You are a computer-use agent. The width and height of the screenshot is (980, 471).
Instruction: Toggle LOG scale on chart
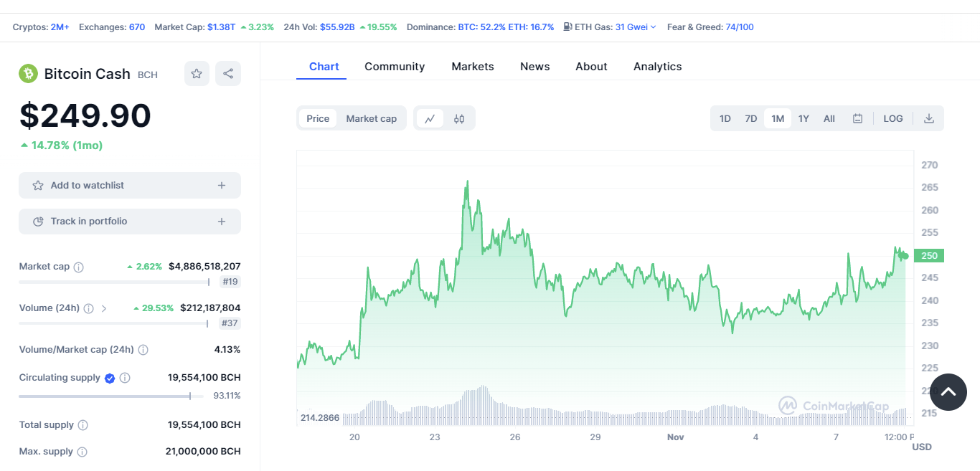click(893, 119)
